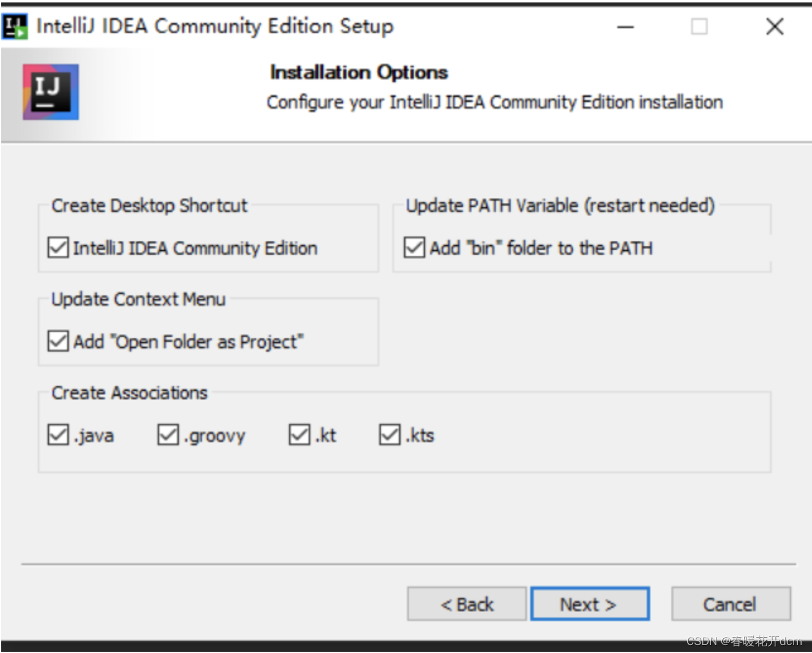Click the IJ IntelliJ logo in header
Image resolution: width=812 pixels, height=653 pixels.
click(x=51, y=92)
